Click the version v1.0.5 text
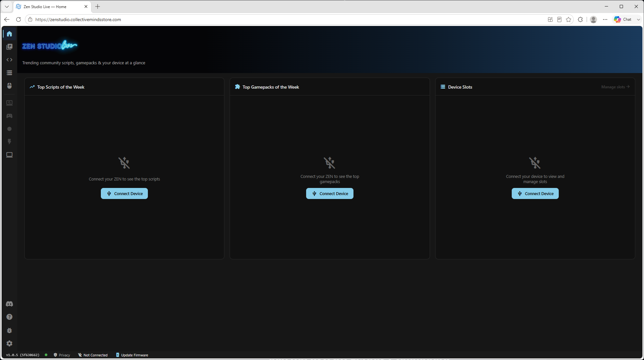Image resolution: width=644 pixels, height=360 pixels. (x=23, y=355)
